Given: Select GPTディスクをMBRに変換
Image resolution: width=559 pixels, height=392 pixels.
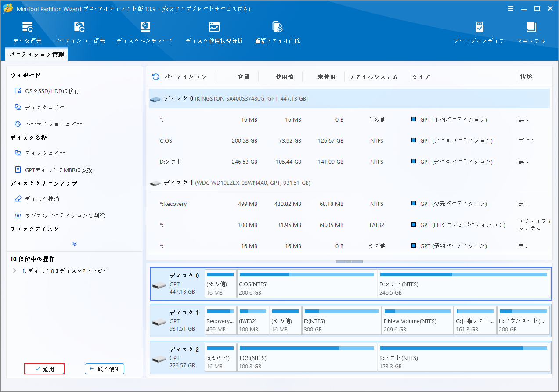Looking at the screenshot, I should tap(54, 169).
